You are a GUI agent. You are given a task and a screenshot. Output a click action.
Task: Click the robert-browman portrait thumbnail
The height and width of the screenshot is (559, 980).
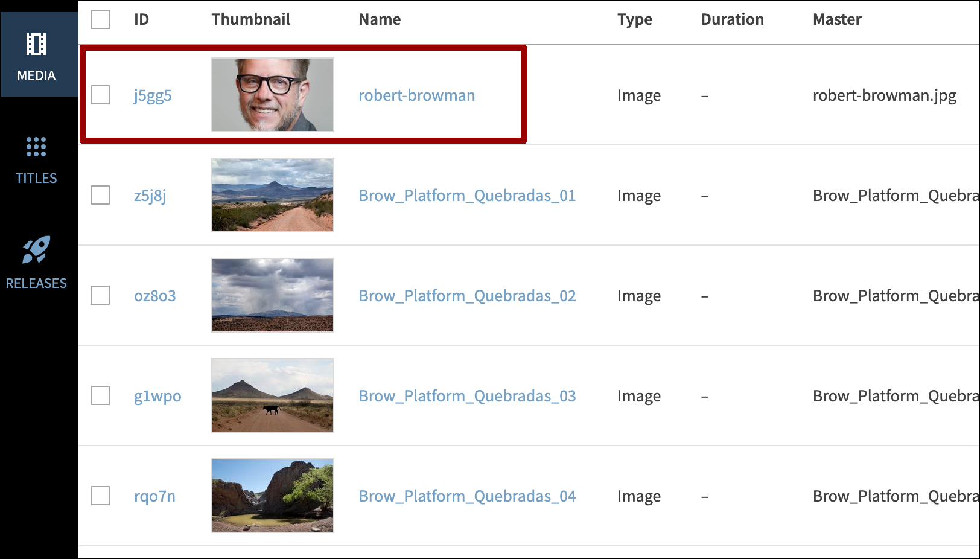pyautogui.click(x=272, y=95)
